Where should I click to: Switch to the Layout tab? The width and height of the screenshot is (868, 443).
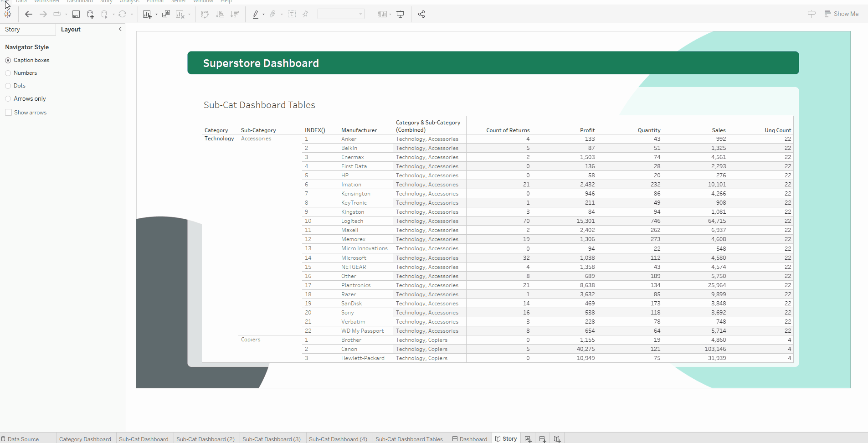click(71, 29)
